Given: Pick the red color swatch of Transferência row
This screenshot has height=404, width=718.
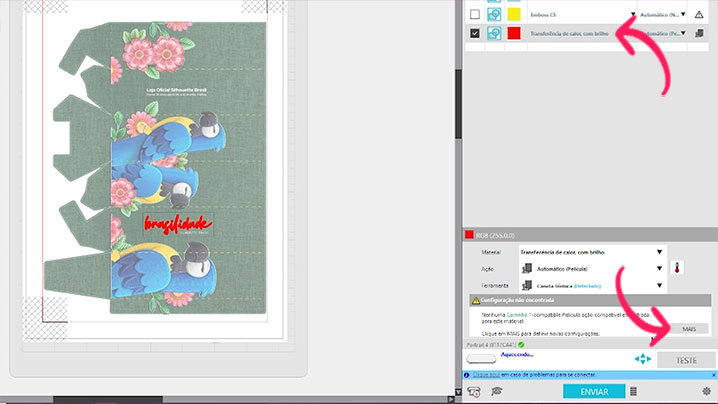Looking at the screenshot, I should click(x=514, y=33).
